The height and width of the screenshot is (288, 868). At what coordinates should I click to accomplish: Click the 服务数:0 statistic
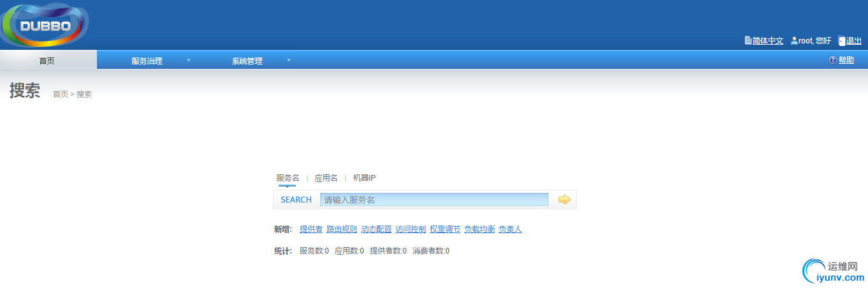click(x=314, y=251)
